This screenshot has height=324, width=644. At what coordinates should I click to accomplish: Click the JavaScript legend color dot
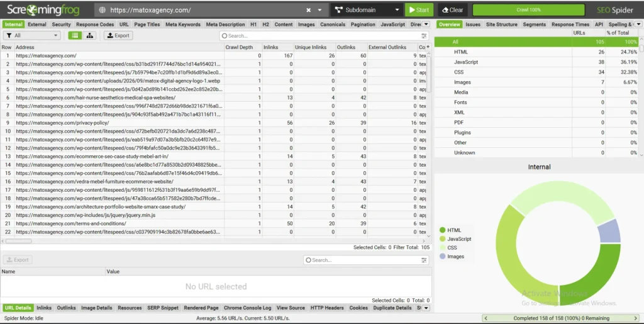click(x=442, y=239)
